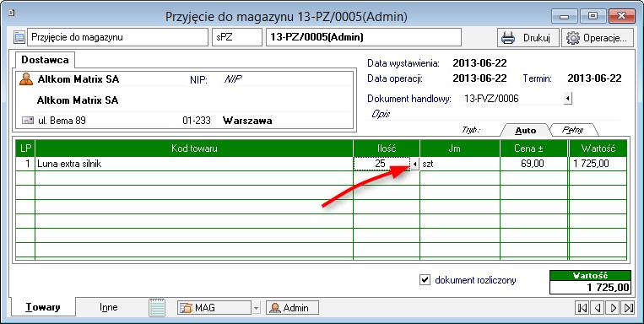The height and width of the screenshot is (324, 644).
Task: Click the Data wystawienia value 2013-06-22
Action: pyautogui.click(x=479, y=63)
